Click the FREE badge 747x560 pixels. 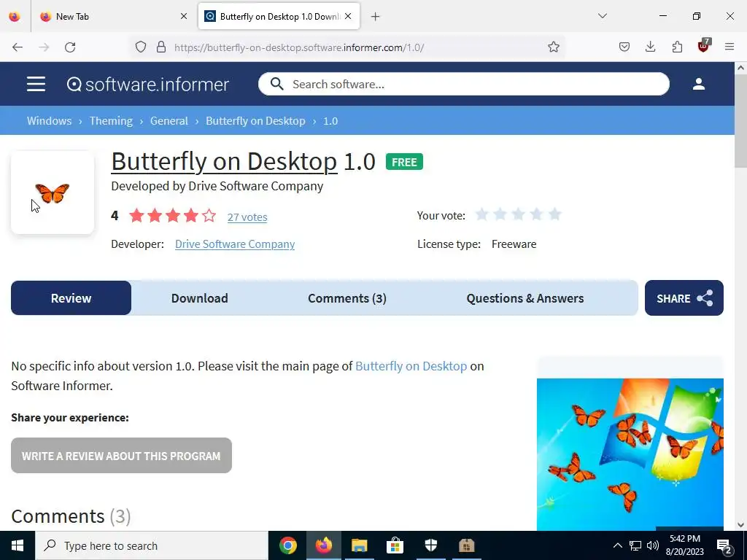(x=404, y=162)
